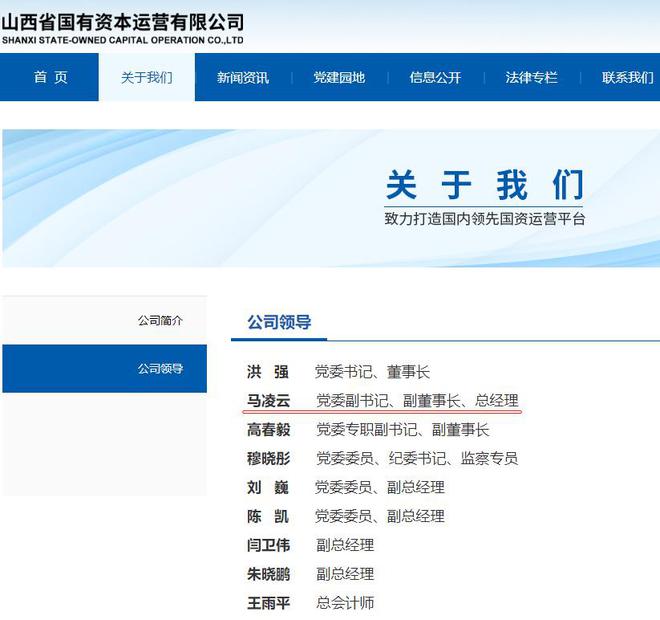
Task: Click the name 刘 巍
Action: click(x=268, y=487)
